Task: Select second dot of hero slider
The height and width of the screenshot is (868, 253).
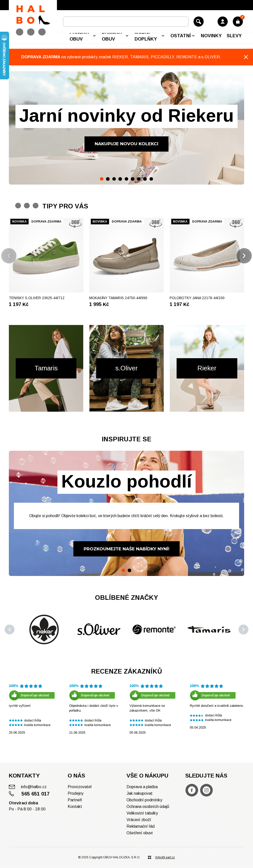Action: tap(108, 179)
